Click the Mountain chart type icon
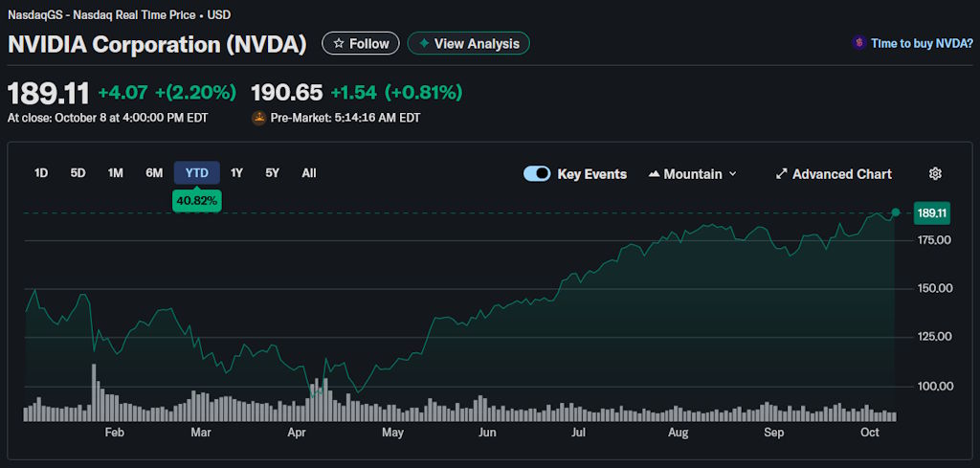Image resolution: width=980 pixels, height=468 pixels. pyautogui.click(x=655, y=174)
